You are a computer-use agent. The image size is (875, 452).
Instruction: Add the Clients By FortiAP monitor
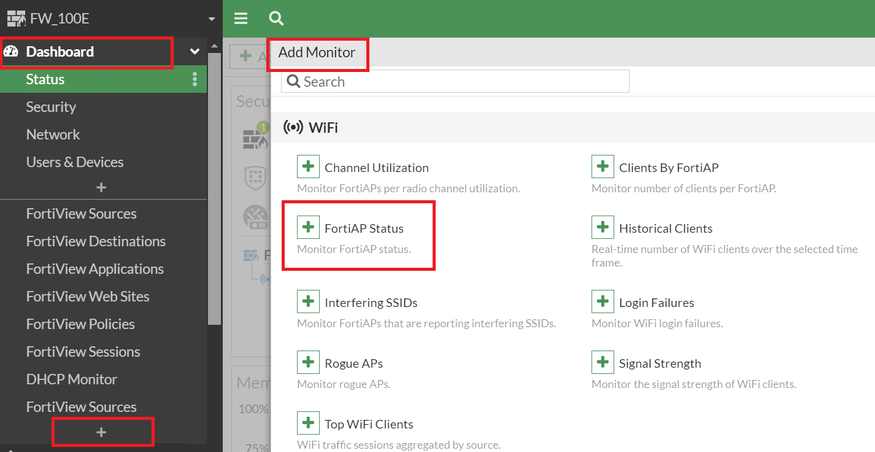coord(602,167)
